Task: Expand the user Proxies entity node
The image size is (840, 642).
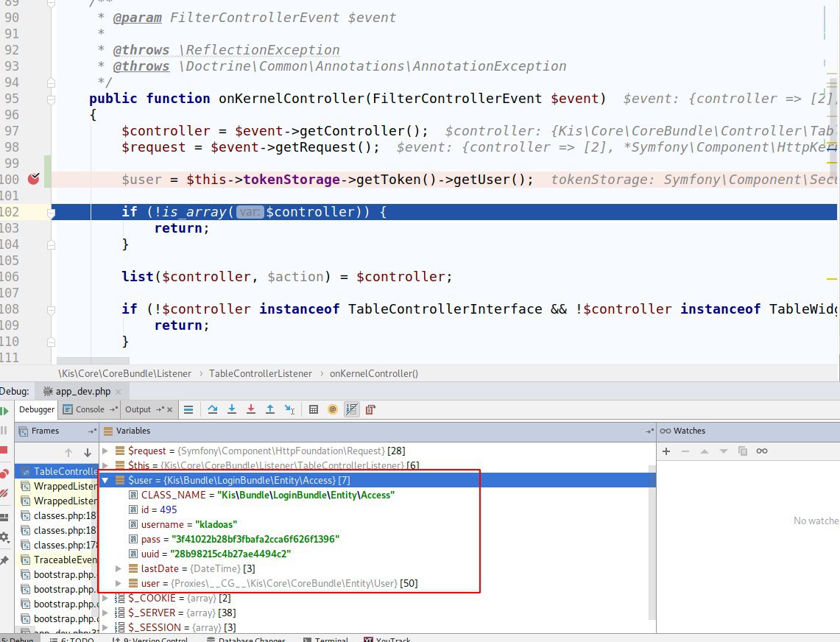Action: [x=119, y=584]
